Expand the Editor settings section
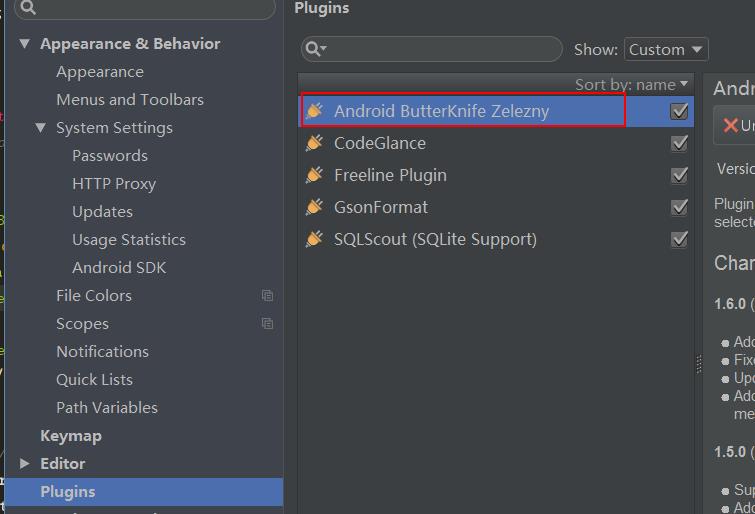Screen dimensions: 755x514 click(25, 464)
